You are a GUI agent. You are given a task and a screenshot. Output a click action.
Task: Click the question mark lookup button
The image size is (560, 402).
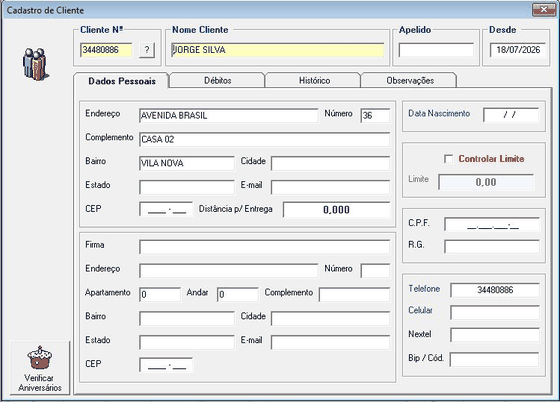pos(147,50)
